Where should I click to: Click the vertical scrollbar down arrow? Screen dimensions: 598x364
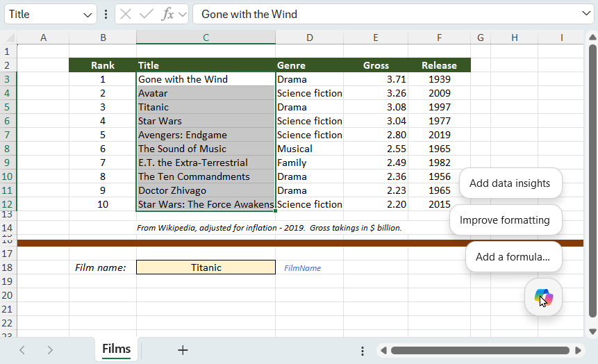tap(592, 331)
